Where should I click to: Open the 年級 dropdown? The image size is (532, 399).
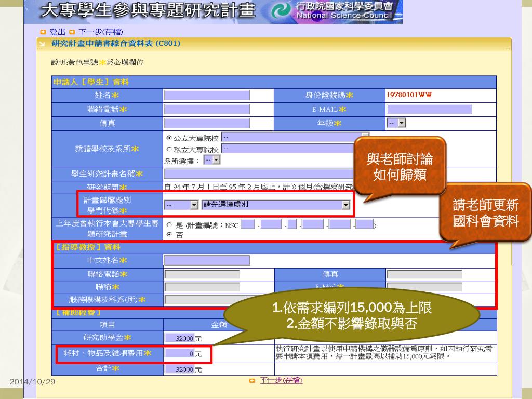coord(396,123)
